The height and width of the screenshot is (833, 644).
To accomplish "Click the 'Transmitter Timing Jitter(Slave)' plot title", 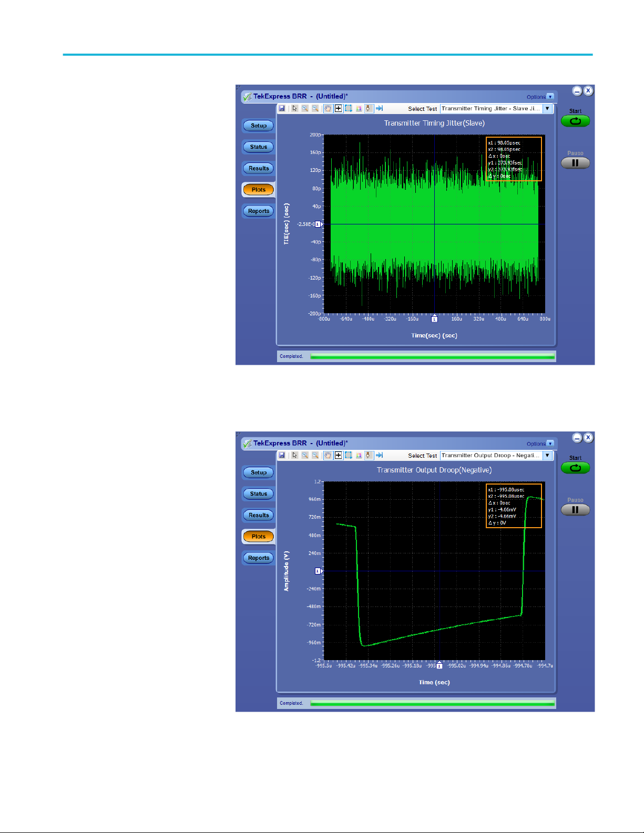I will point(434,123).
